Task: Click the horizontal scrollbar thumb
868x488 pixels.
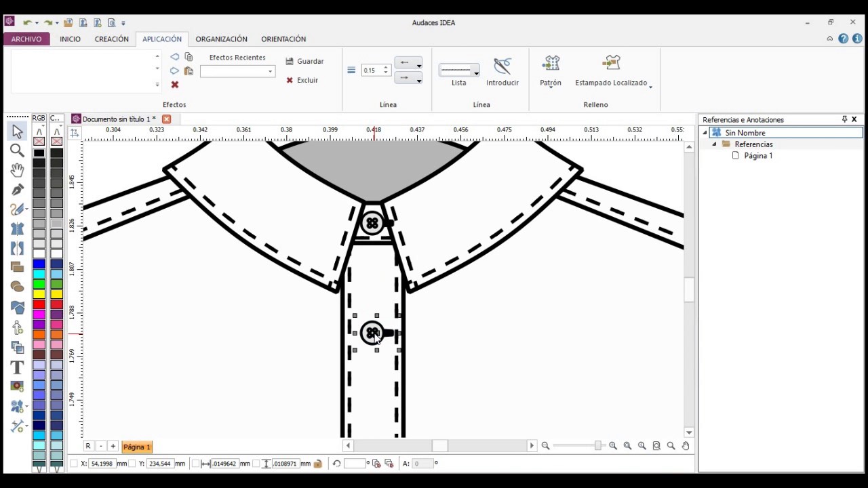Action: (x=440, y=445)
